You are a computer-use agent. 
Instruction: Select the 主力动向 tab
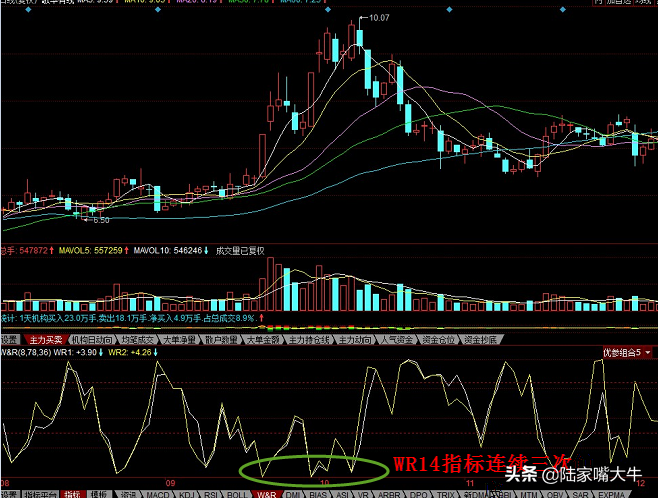tap(355, 339)
